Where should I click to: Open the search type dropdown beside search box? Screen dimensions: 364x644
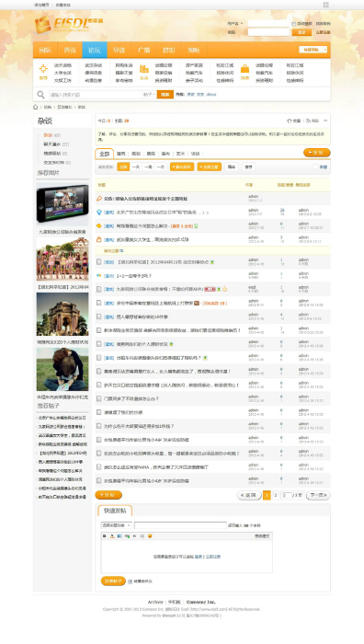pos(150,95)
